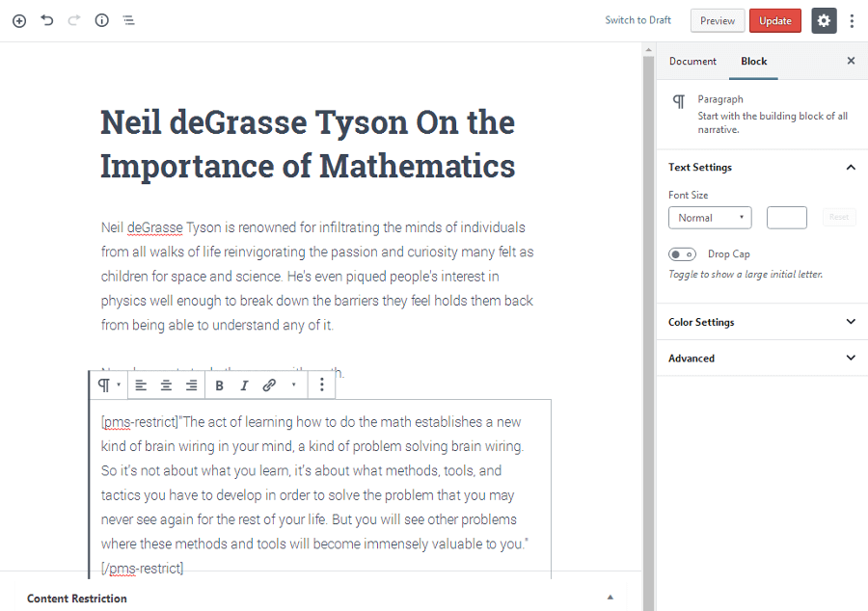Screen dimensions: 868x611
Task: Switch to the Document tab
Action: (692, 62)
